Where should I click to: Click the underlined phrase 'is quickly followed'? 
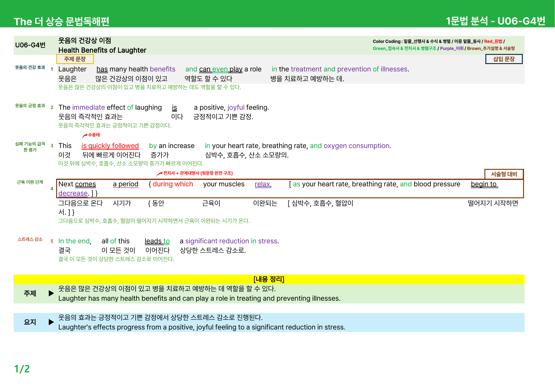click(110, 146)
